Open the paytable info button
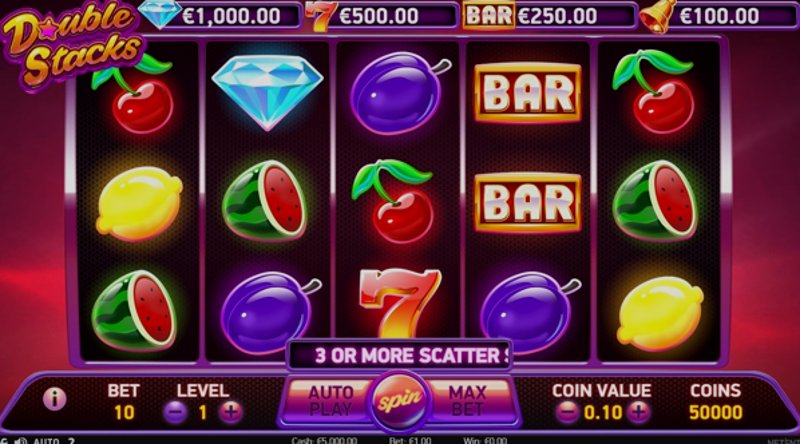The height and width of the screenshot is (444, 800). [54, 399]
